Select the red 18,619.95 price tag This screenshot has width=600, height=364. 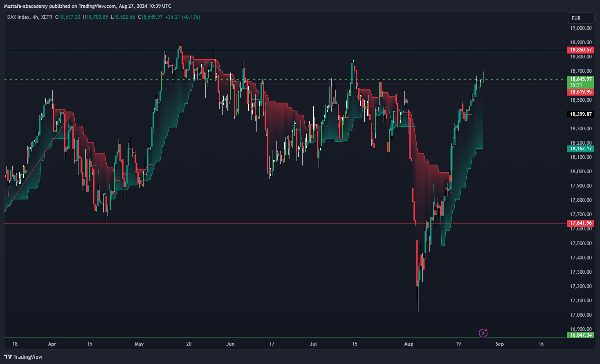[x=580, y=92]
